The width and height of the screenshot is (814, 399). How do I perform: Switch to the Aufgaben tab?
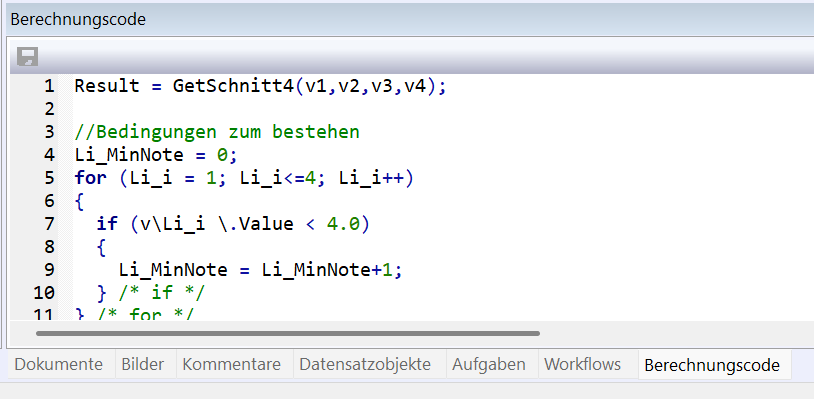(489, 364)
